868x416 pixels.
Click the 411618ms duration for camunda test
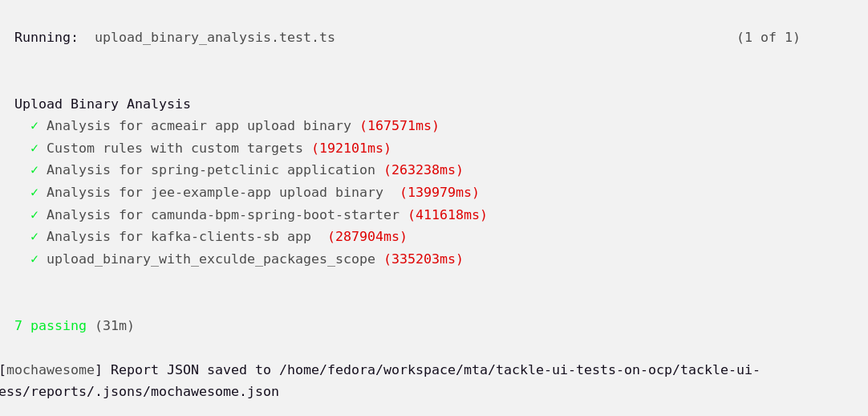[x=447, y=215]
